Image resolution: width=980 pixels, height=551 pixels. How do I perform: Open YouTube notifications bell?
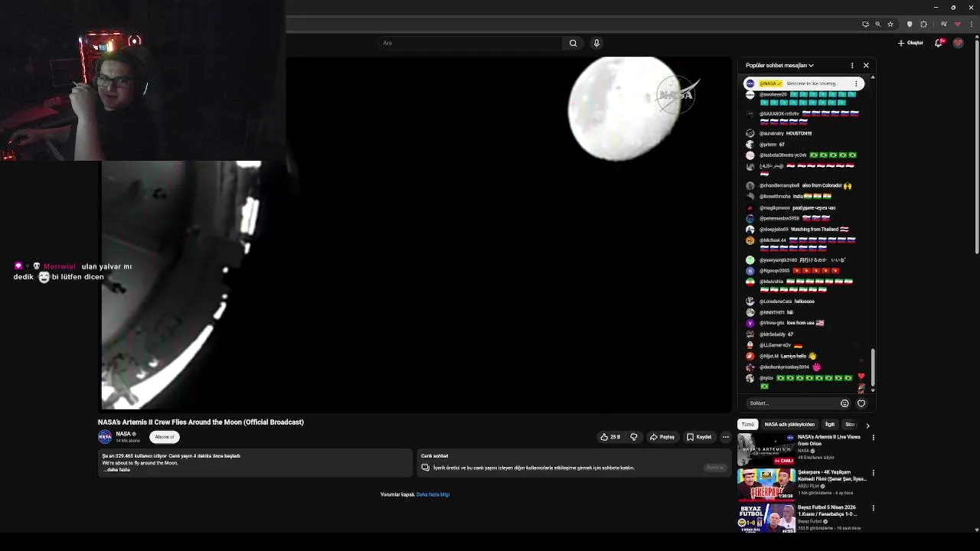[x=939, y=43]
